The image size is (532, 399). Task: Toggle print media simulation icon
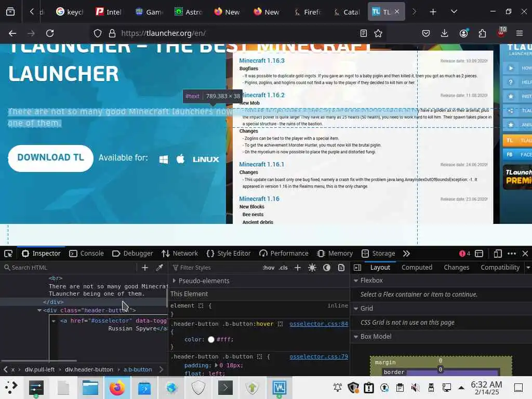coord(341,268)
